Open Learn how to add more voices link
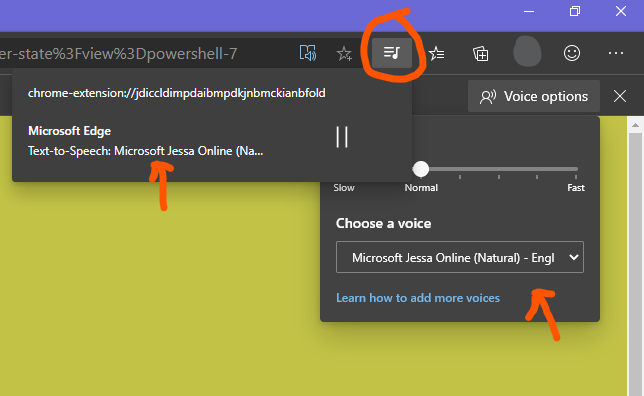The image size is (644, 396). pos(418,298)
